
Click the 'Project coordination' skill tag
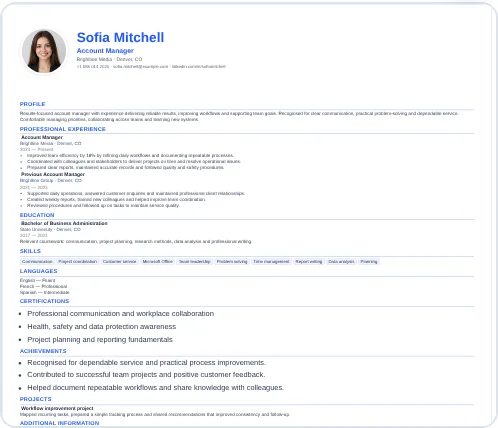point(78,262)
